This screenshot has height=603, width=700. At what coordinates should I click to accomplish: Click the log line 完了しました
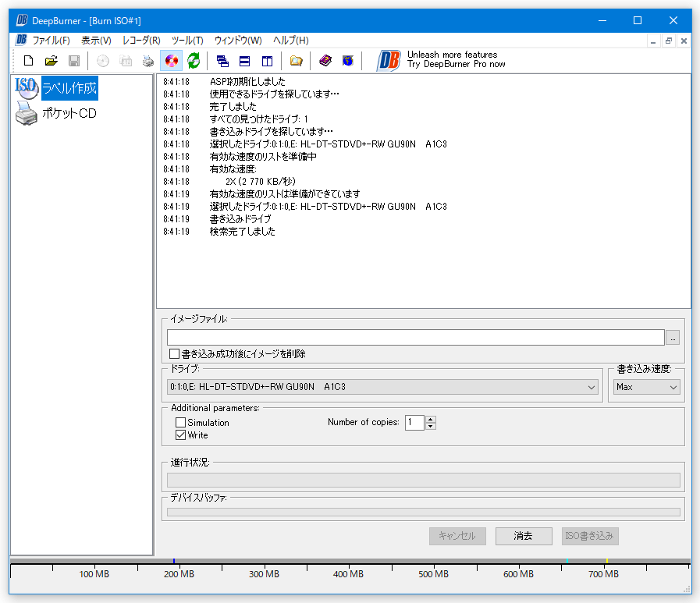233,107
